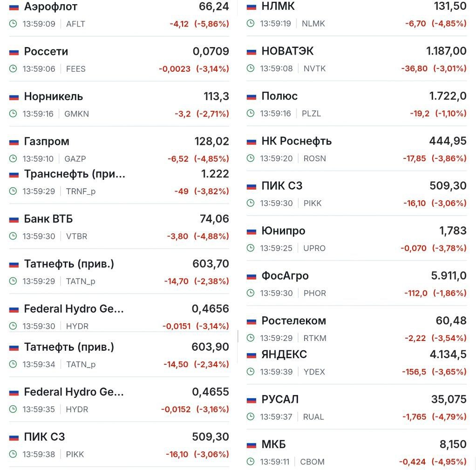Screen dimensions: 476x470
Task: Click the Татнефть price 603,90
Action: pos(211,347)
